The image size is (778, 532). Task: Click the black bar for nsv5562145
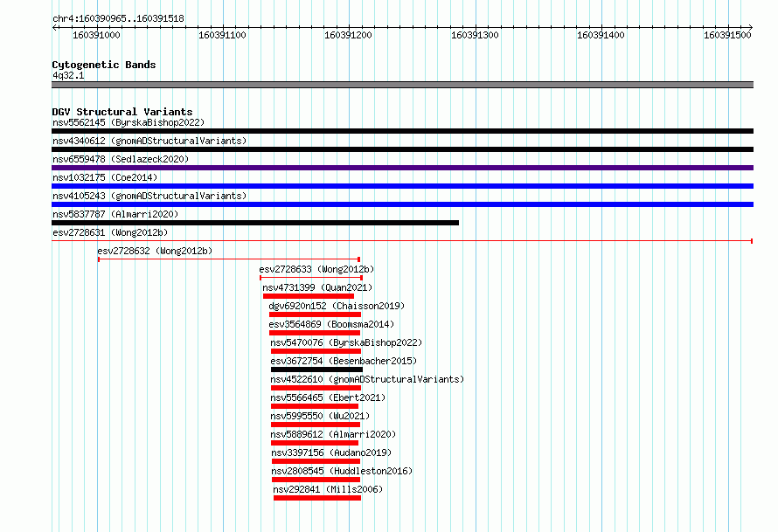402,131
